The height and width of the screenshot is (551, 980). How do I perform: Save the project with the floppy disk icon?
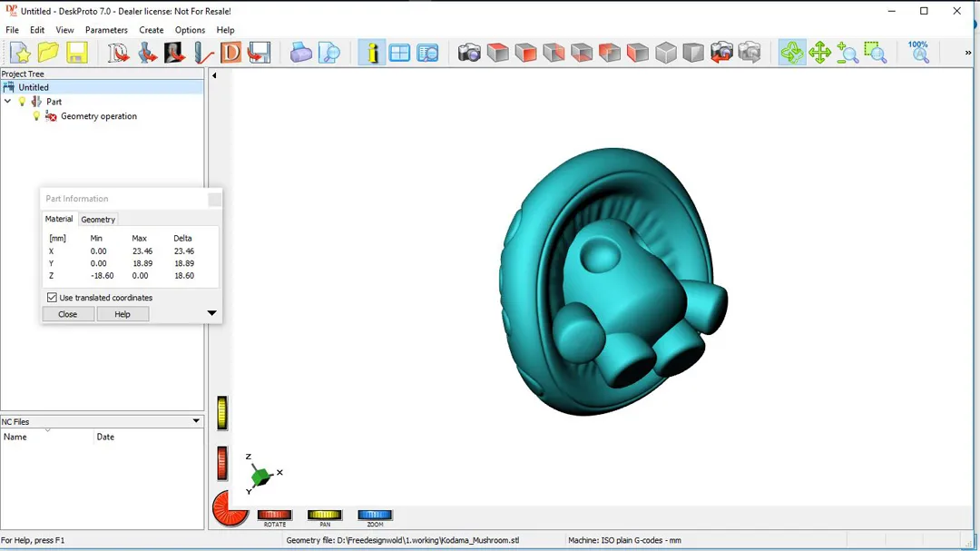click(76, 53)
